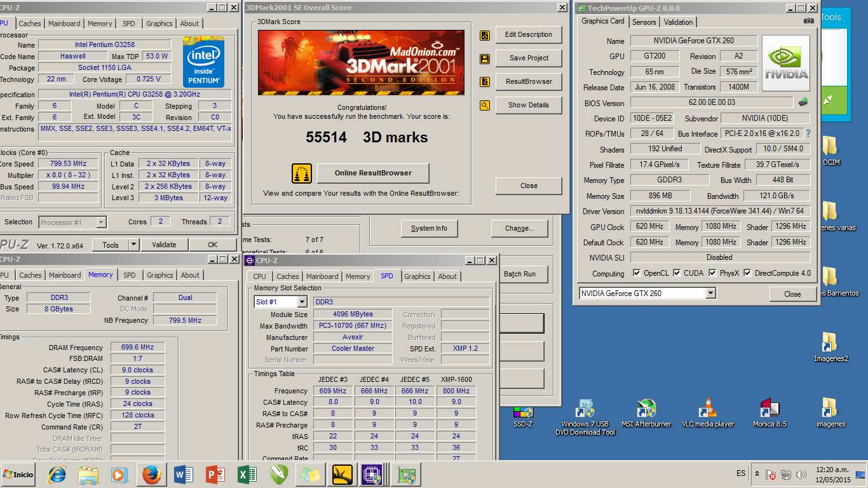This screenshot has width=868, height=488.
Task: Open Word from the taskbar
Action: 183,474
